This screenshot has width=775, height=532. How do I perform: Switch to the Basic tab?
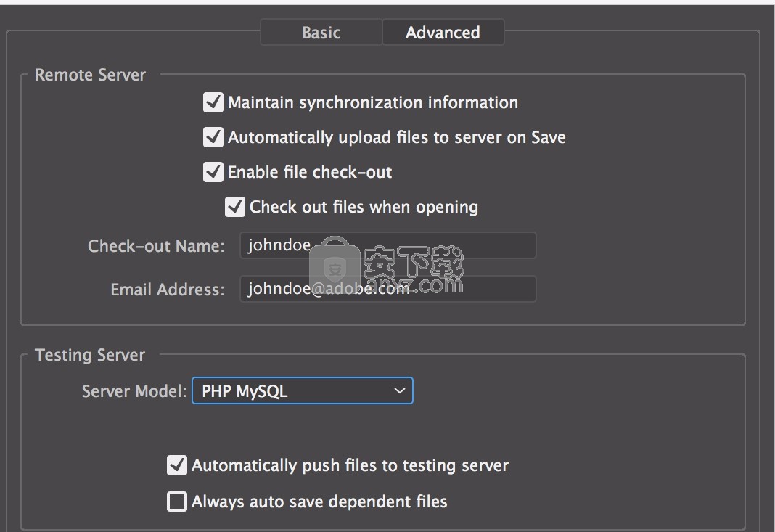pos(321,33)
